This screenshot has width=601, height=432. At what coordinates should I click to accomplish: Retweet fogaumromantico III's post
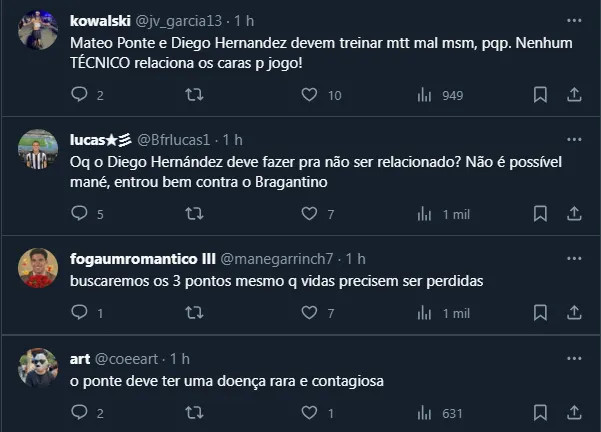[195, 313]
